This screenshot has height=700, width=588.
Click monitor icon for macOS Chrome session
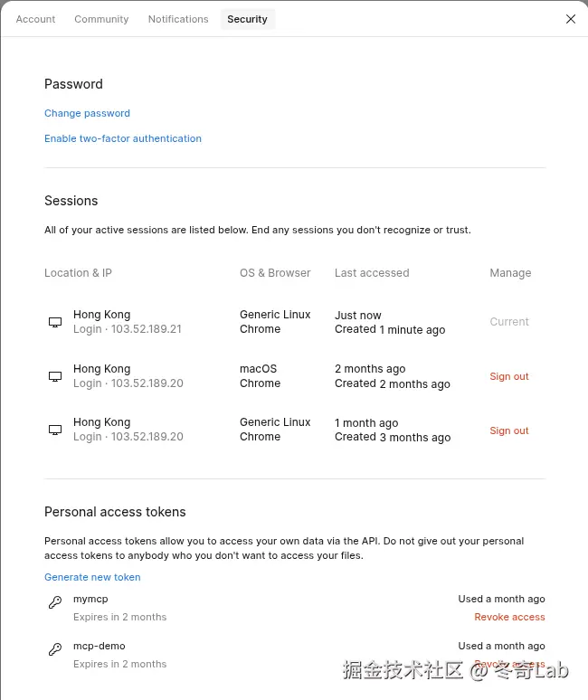[55, 376]
